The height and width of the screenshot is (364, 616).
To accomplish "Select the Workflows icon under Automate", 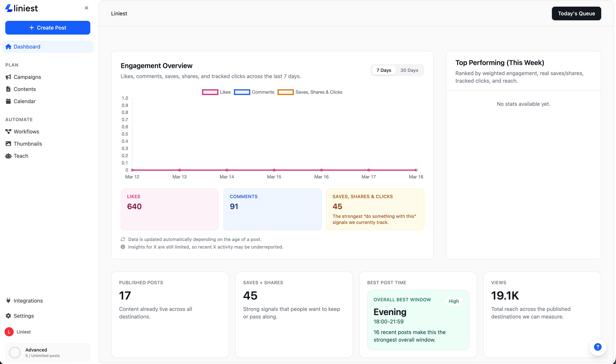I will [x=9, y=131].
